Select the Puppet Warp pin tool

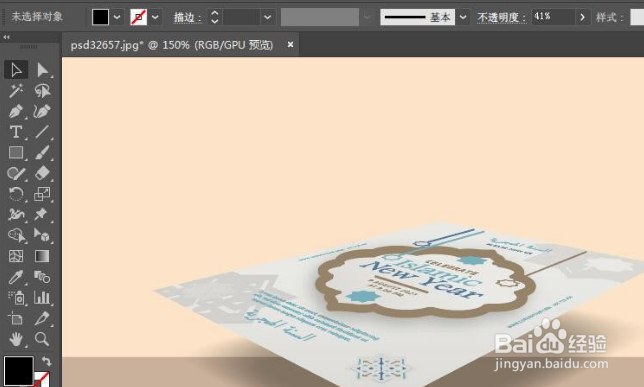coord(42,214)
